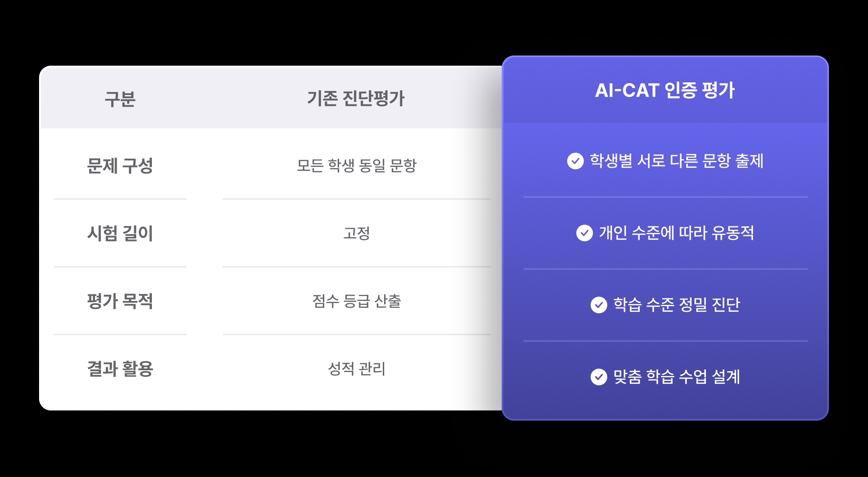Select the 문제 구성 row label
Image resolution: width=868 pixels, height=477 pixels.
(120, 166)
